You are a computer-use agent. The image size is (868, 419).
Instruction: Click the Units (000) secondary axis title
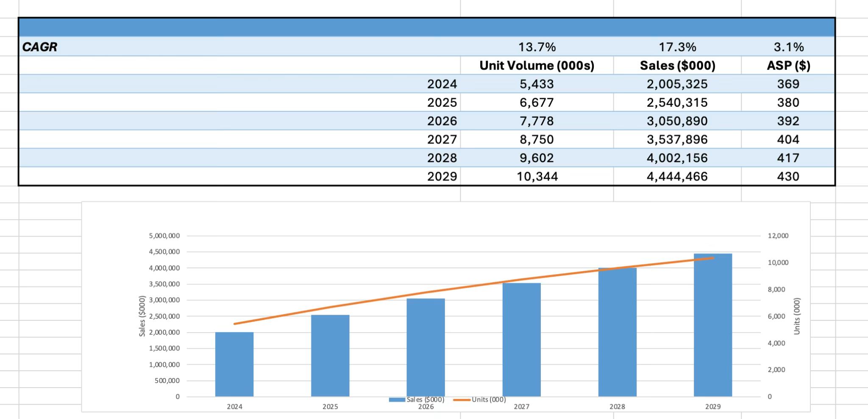[x=797, y=316]
